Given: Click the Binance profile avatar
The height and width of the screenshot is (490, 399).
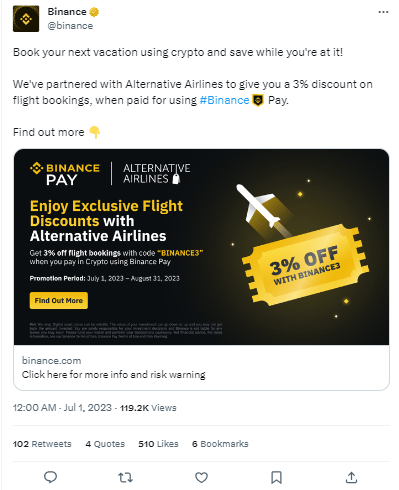Looking at the screenshot, I should point(26,19).
